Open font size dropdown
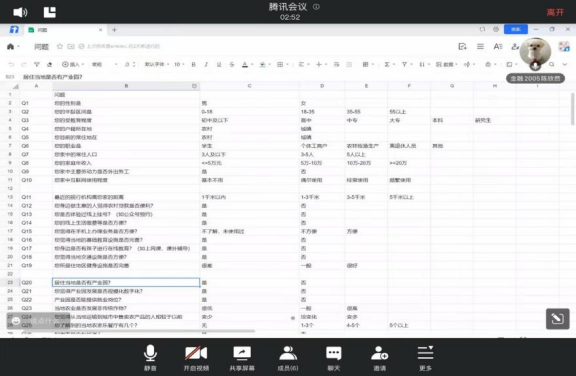576x376 pixels. tap(179, 64)
